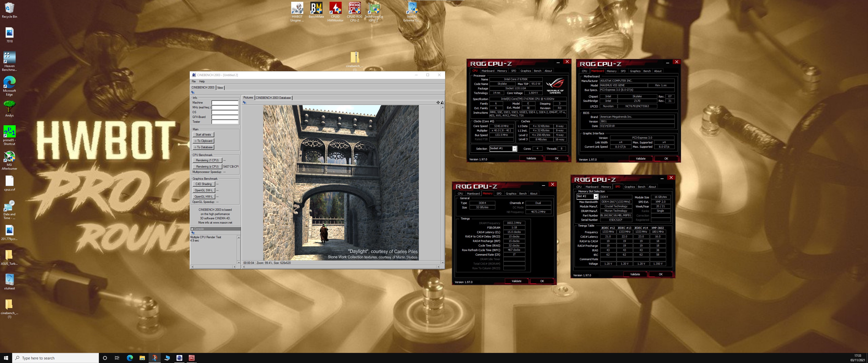The width and height of the screenshot is (868, 363).
Task: Launch CPUID ROG CPU-Z desktop icon
Action: [355, 12]
